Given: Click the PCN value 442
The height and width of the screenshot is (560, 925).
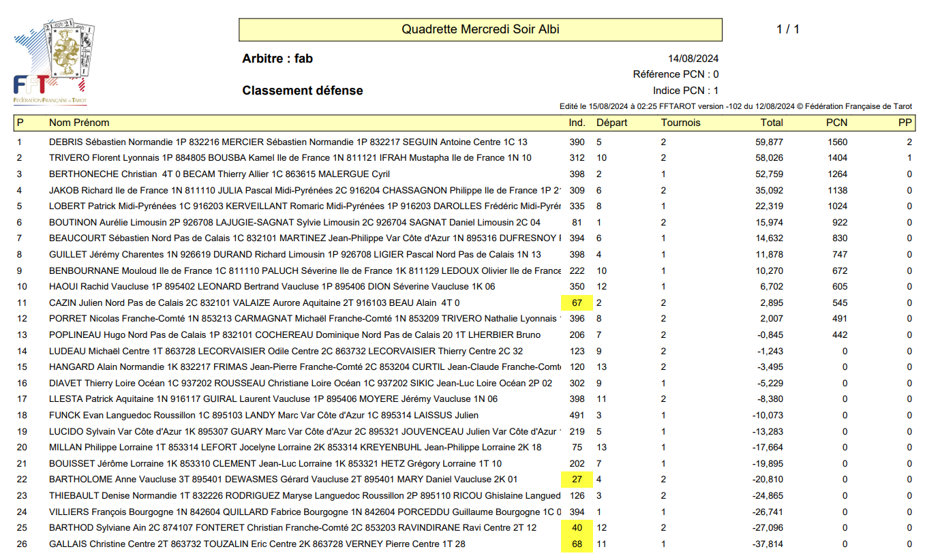Looking at the screenshot, I should (x=840, y=335).
